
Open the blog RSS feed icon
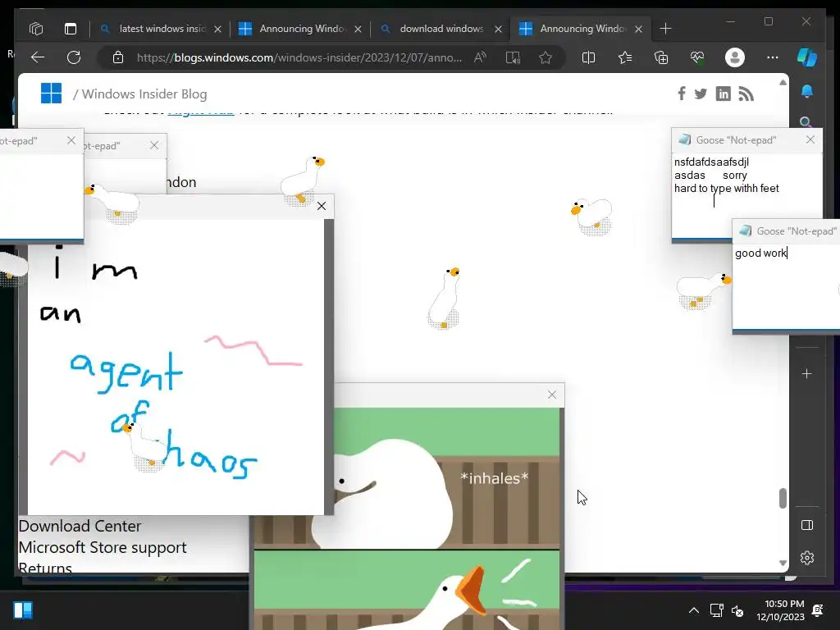tap(746, 94)
